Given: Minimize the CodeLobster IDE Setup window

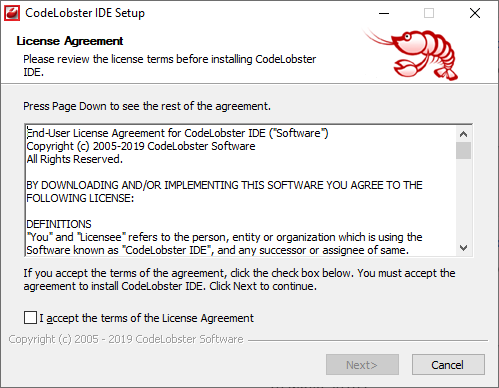Looking at the screenshot, I should pyautogui.click(x=384, y=13).
